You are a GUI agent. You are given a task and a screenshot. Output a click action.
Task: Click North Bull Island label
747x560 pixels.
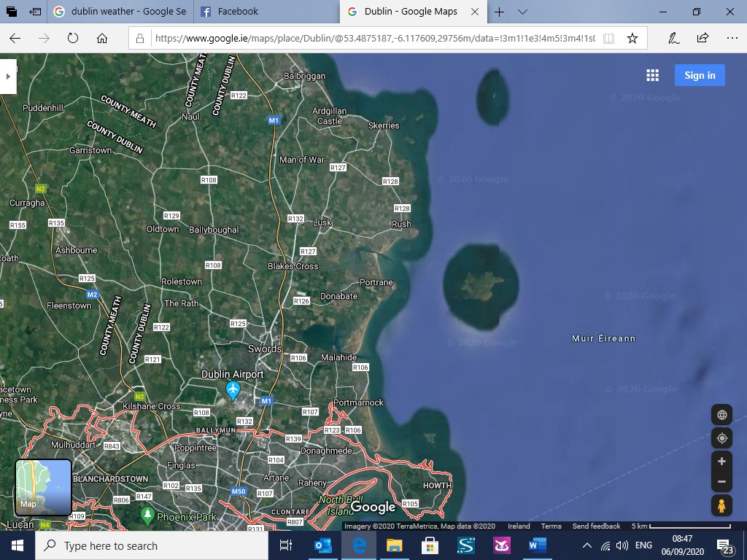pos(341,505)
